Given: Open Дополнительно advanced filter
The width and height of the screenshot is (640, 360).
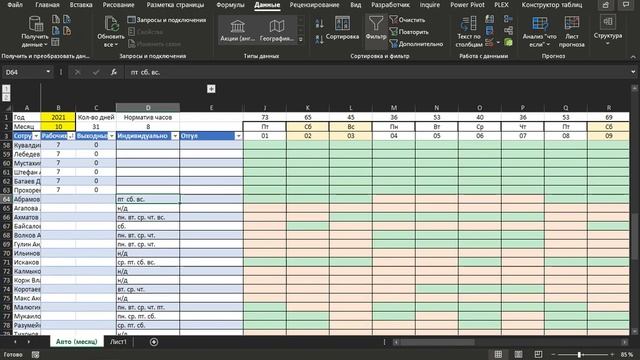Looking at the screenshot, I should [416, 44].
